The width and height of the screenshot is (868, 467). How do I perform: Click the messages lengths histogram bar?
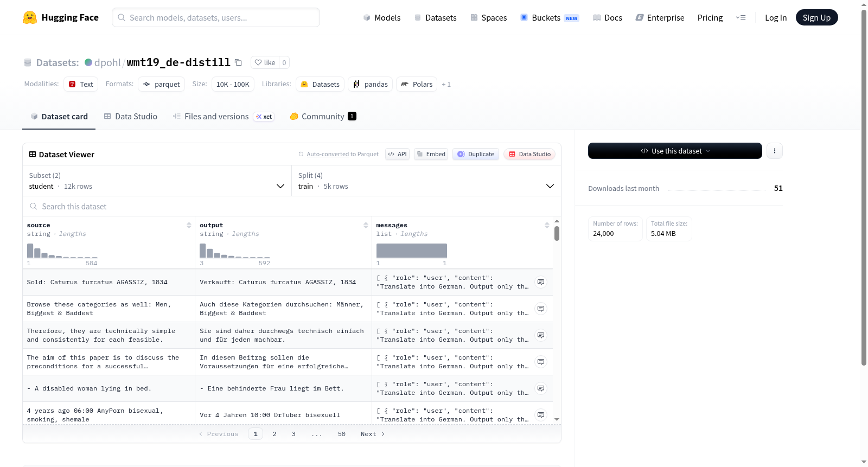tap(412, 251)
